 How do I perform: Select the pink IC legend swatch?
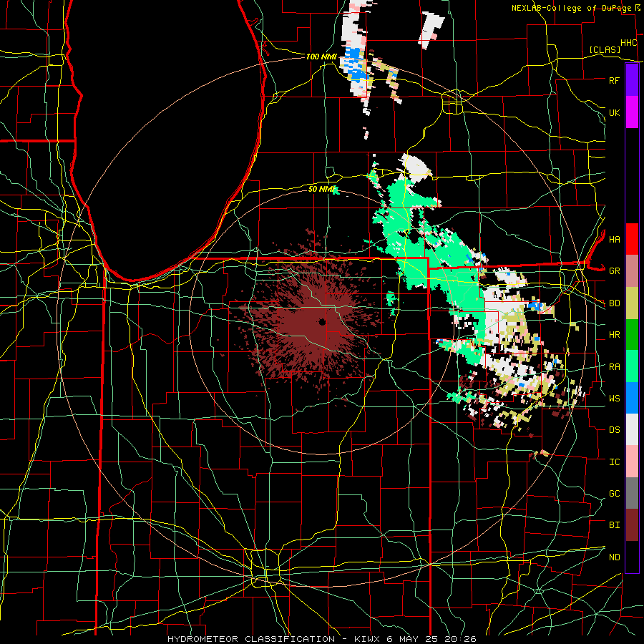[x=632, y=462]
